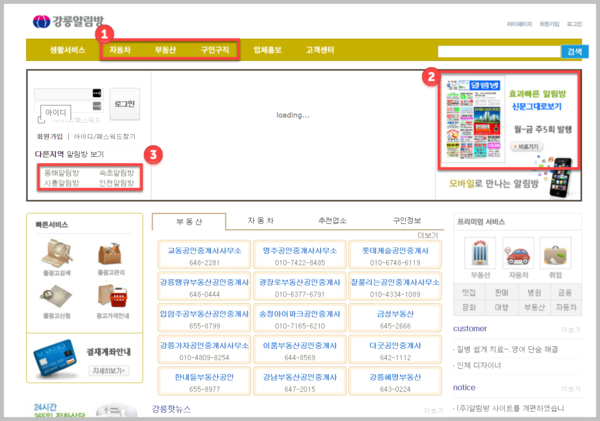Open 부동산 in top navigation
This screenshot has width=600, height=421.
coord(165,50)
